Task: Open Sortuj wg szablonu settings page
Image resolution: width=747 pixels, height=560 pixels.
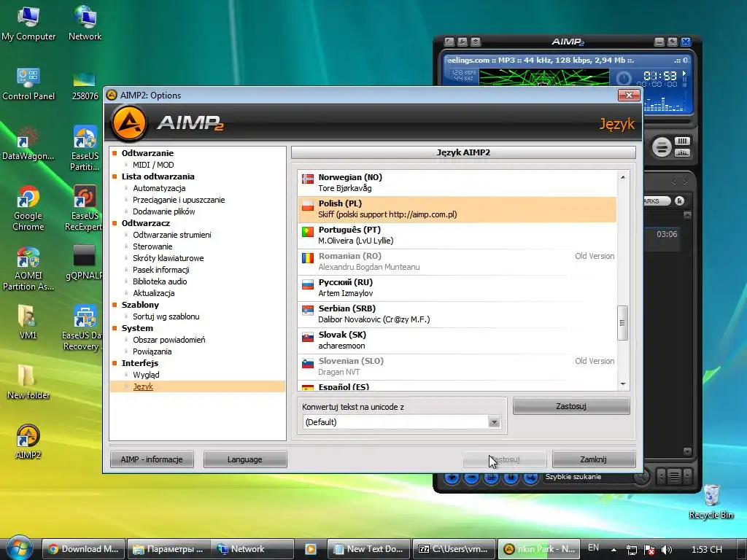Action: (166, 316)
